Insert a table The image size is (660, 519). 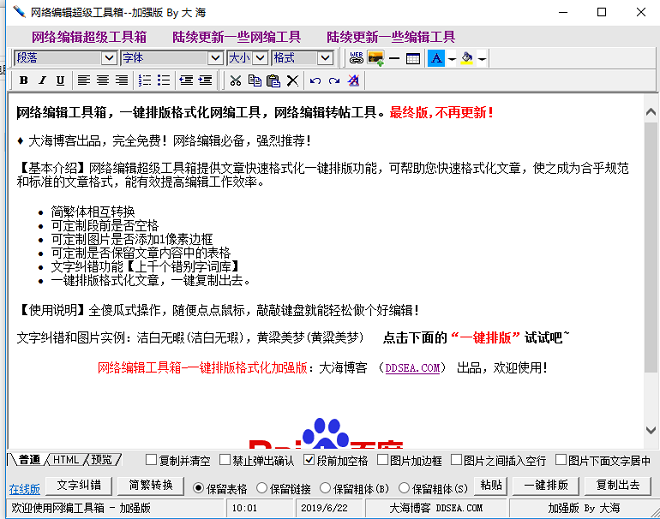(413, 58)
